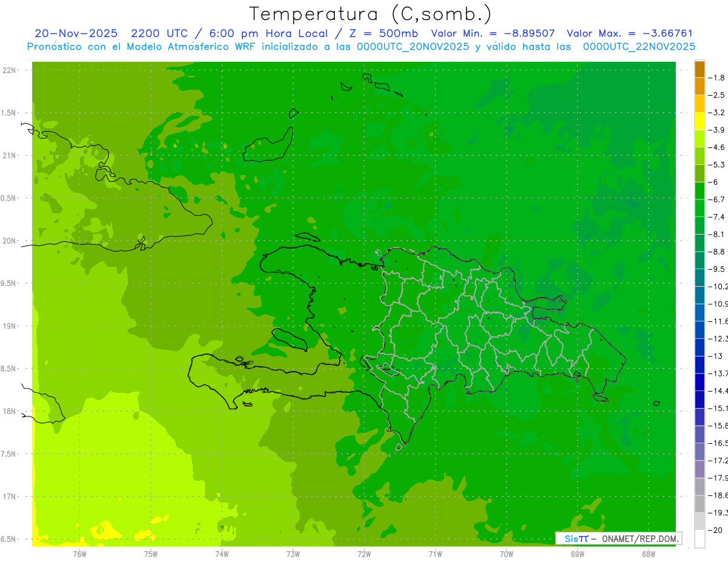The width and height of the screenshot is (728, 562).
Task: Click the '17N' latitude label
Action: coord(9,497)
